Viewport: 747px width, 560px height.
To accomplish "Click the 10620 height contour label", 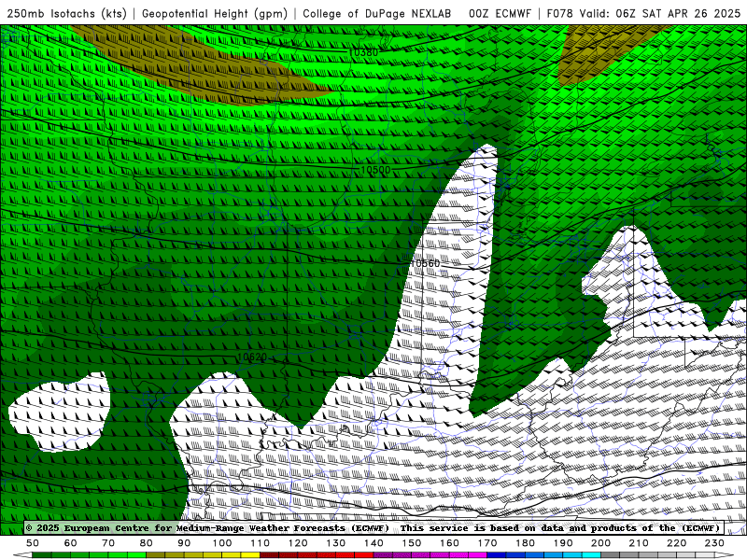I will [251, 357].
